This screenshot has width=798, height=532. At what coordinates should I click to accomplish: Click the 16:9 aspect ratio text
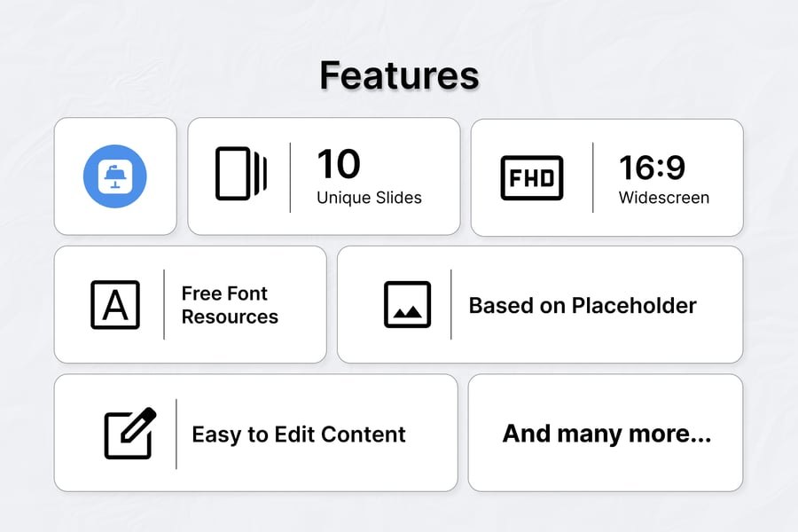[x=652, y=166]
